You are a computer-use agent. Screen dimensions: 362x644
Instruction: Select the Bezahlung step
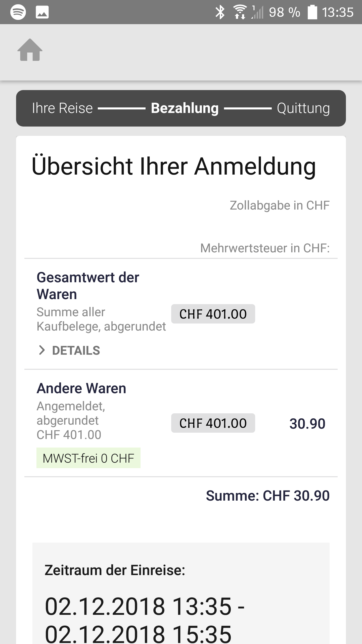click(x=185, y=108)
